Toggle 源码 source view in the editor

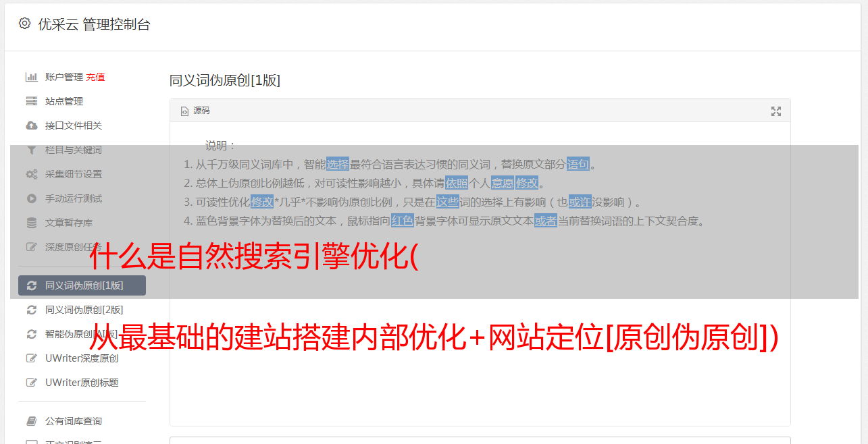pos(195,111)
